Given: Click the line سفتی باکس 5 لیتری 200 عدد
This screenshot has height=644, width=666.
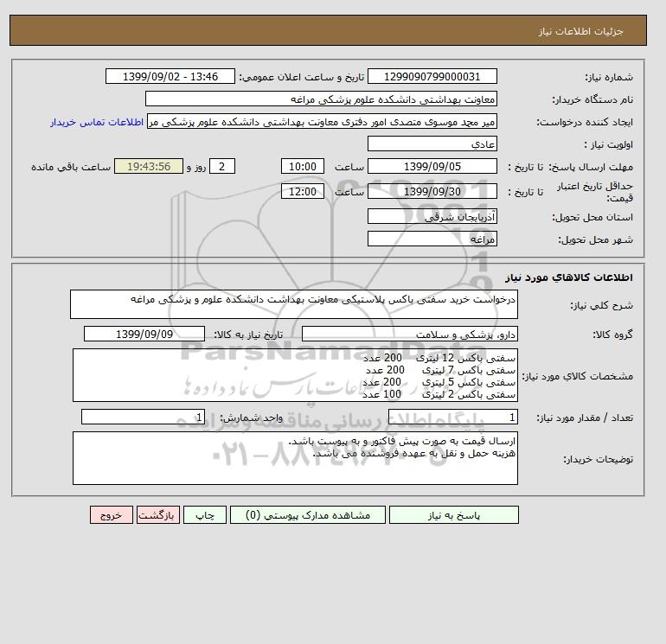Looking at the screenshot, I should [x=439, y=382].
